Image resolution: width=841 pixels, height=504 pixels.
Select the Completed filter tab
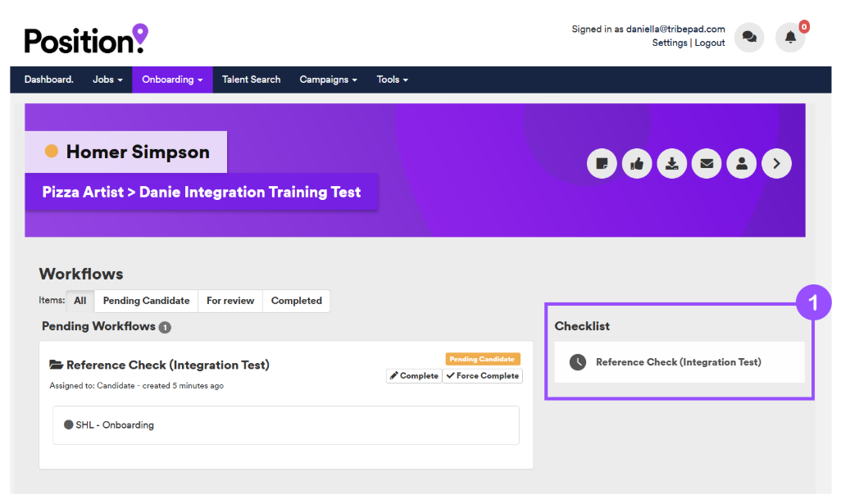[296, 301]
